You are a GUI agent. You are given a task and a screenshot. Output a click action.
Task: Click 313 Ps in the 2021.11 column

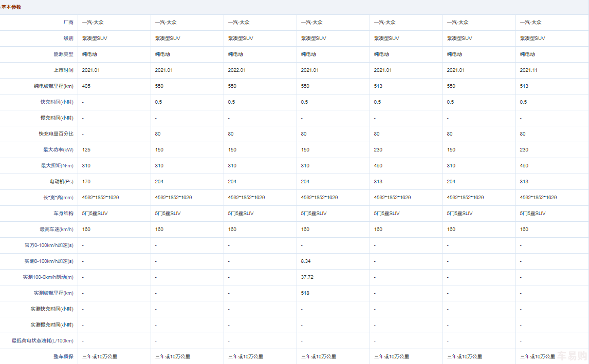click(524, 182)
